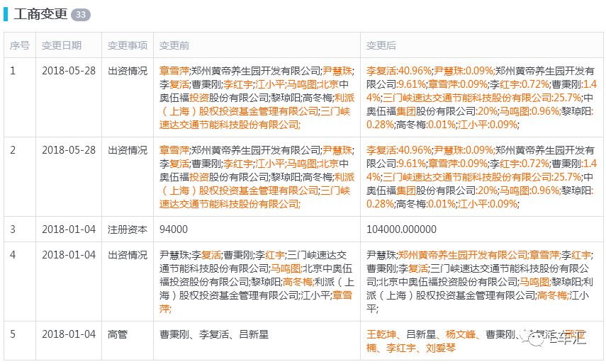Viewport: 606px width, 364px height.
Task: Click the value 104000.000000 in row 3
Action: coord(402,229)
